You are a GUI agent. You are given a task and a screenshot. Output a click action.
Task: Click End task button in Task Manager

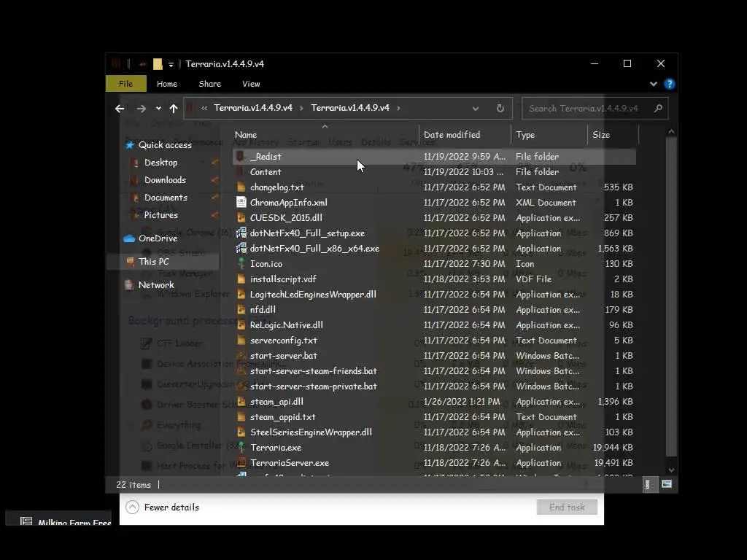567,507
